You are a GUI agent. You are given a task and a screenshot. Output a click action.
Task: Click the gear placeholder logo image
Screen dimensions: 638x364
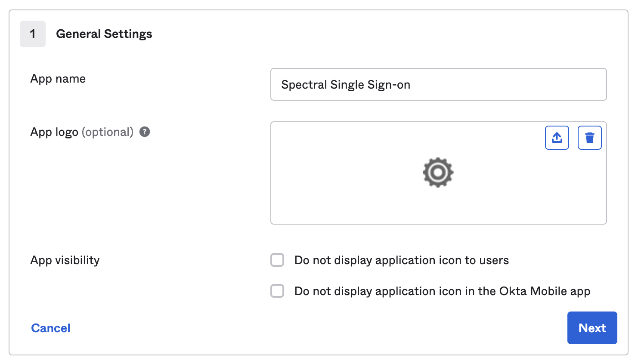(438, 173)
